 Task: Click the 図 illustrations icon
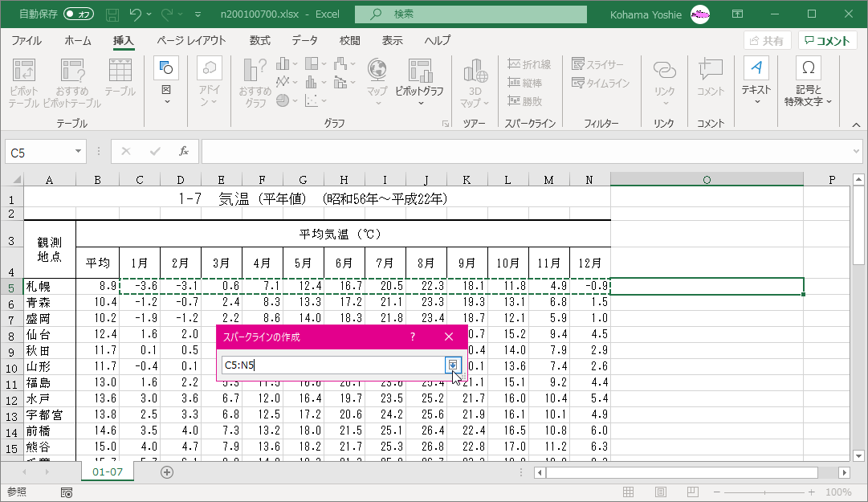[x=166, y=67]
